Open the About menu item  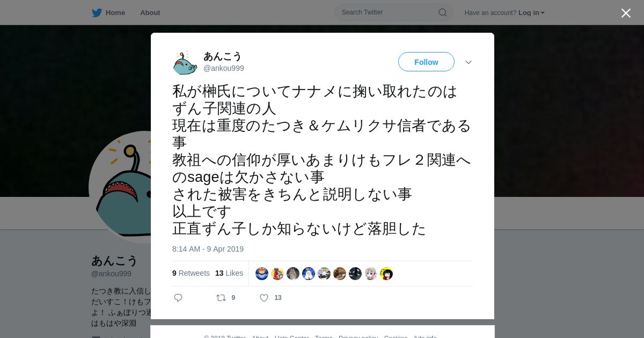pos(150,12)
